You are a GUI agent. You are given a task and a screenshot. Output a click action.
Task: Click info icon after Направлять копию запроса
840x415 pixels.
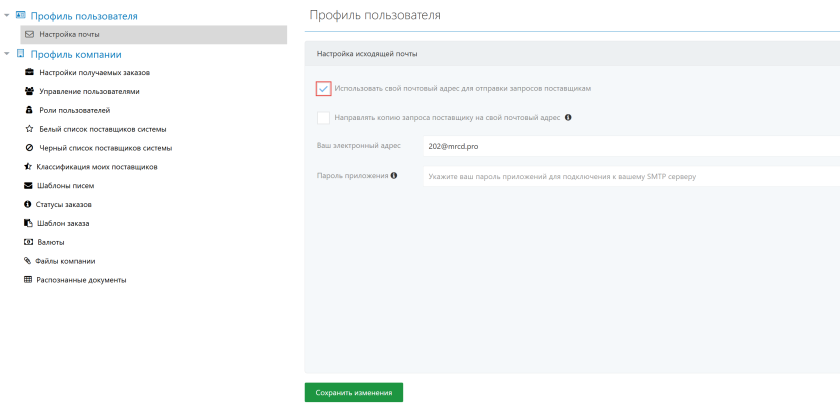[x=568, y=117]
